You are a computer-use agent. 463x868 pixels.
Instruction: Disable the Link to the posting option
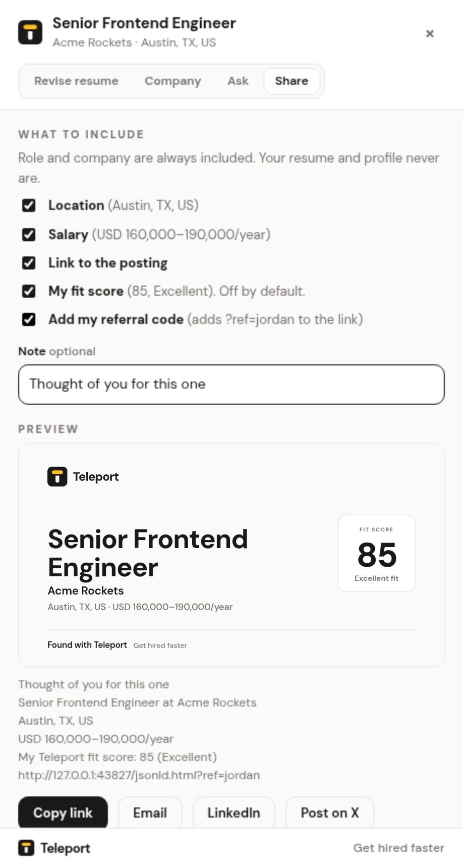29,263
